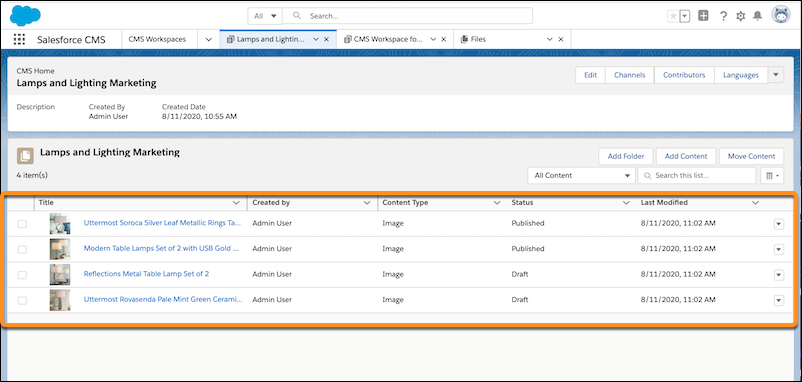Screen dimensions: 802x382
Task: Select the Uttermost Rovasenda row checkbox
Action: (22, 300)
